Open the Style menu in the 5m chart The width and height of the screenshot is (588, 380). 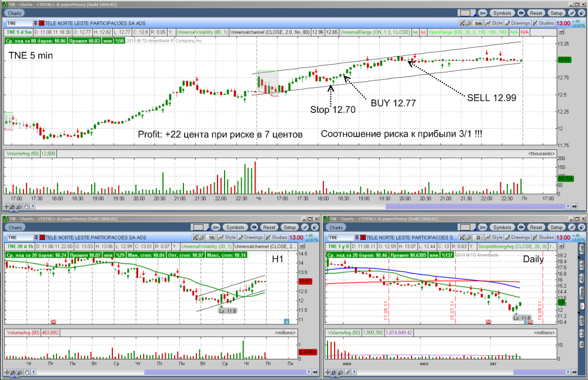[x=494, y=24]
